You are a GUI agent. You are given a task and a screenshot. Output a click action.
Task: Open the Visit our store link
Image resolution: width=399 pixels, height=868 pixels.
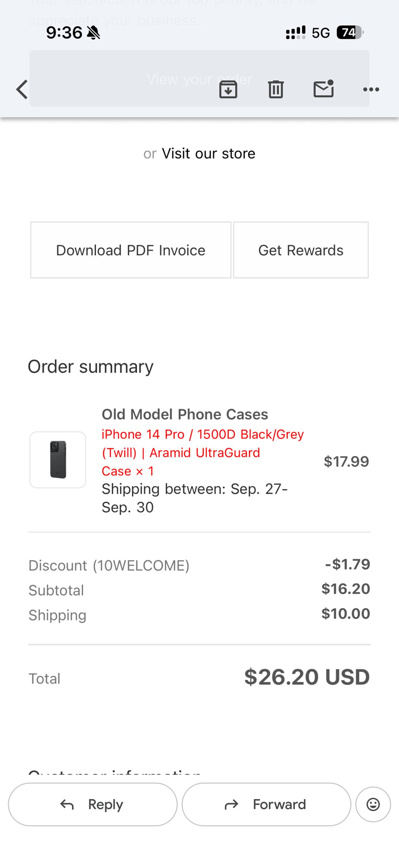point(208,154)
